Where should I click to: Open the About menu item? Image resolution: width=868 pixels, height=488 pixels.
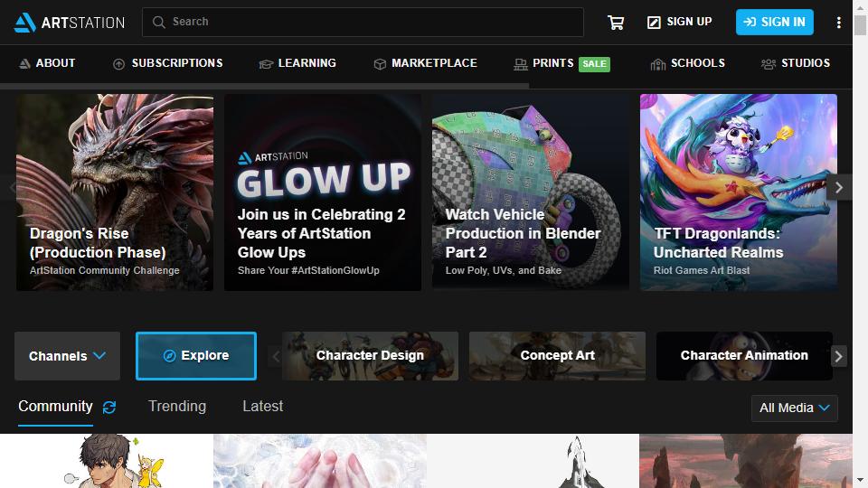tap(47, 63)
